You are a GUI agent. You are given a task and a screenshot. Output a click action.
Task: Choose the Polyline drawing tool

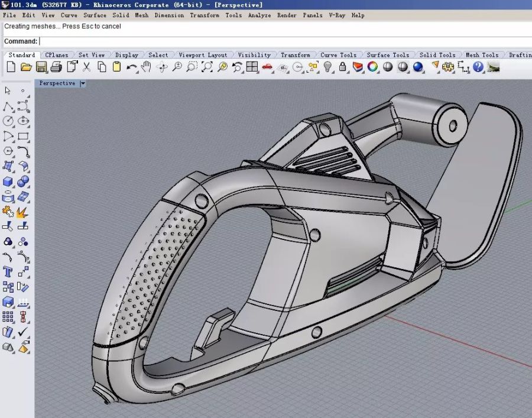coord(8,106)
